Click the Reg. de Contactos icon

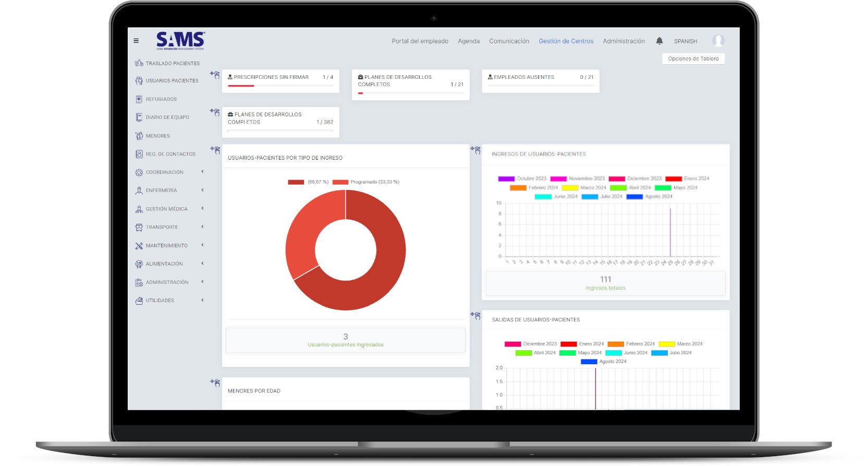point(139,154)
